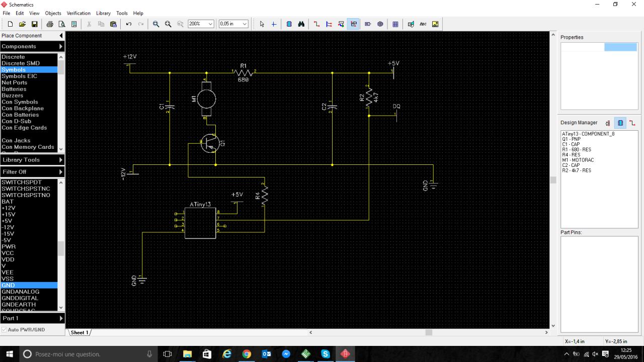
Task: Click the Print Preview toolbar icon
Action: pos(62,24)
